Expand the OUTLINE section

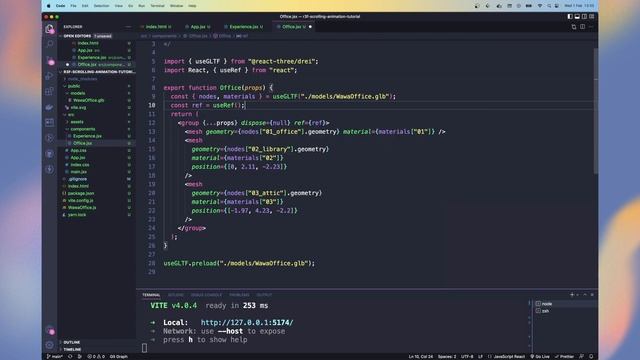97,342
